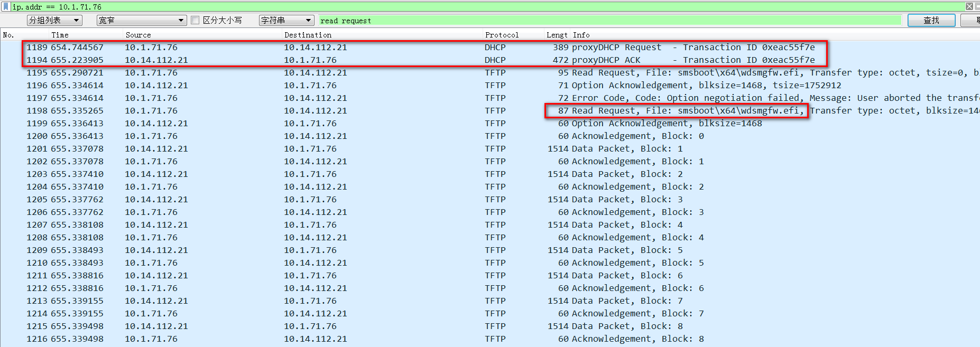980x347 pixels.
Task: Select packet 1216 Acknowledgement Block: 8
Action: (x=490, y=339)
